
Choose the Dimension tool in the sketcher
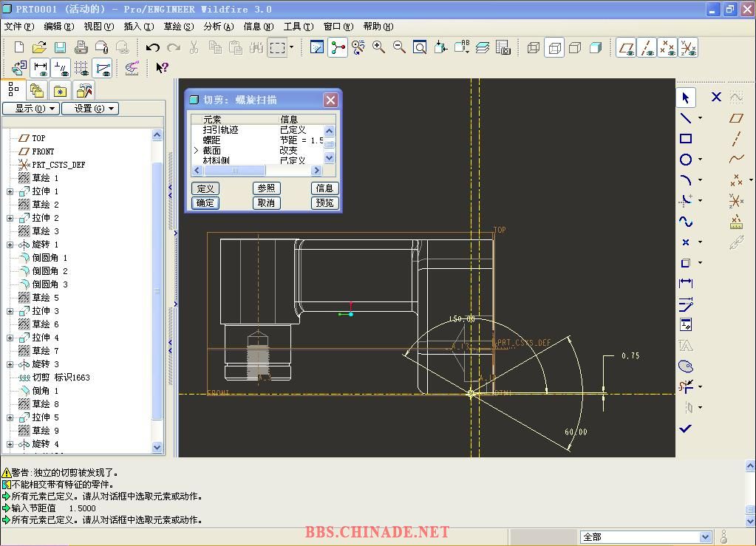(685, 284)
